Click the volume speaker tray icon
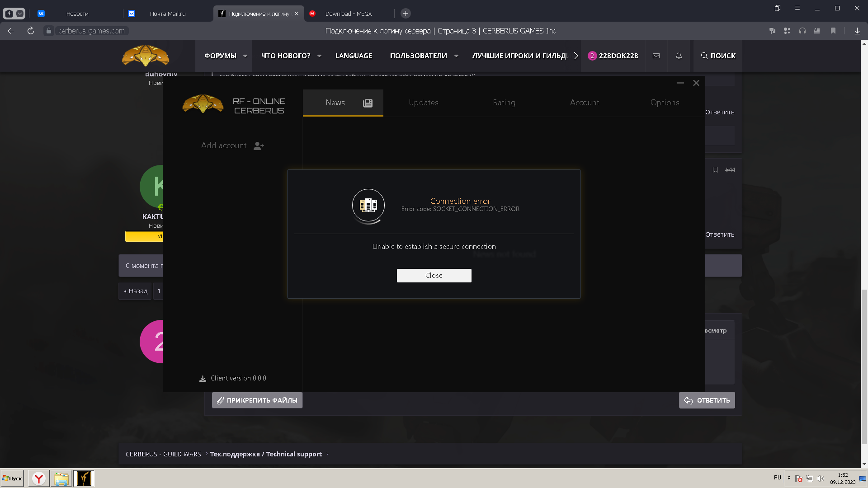 [820, 479]
